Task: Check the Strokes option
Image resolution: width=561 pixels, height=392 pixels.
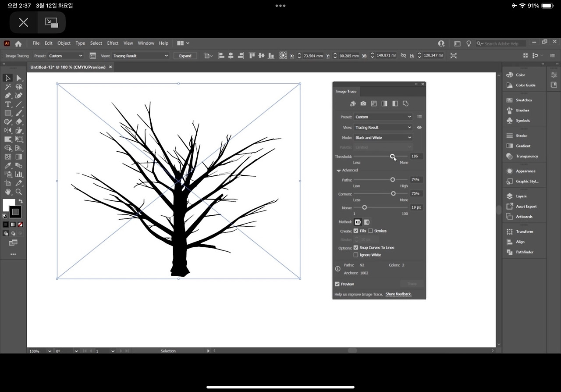Action: pos(370,231)
